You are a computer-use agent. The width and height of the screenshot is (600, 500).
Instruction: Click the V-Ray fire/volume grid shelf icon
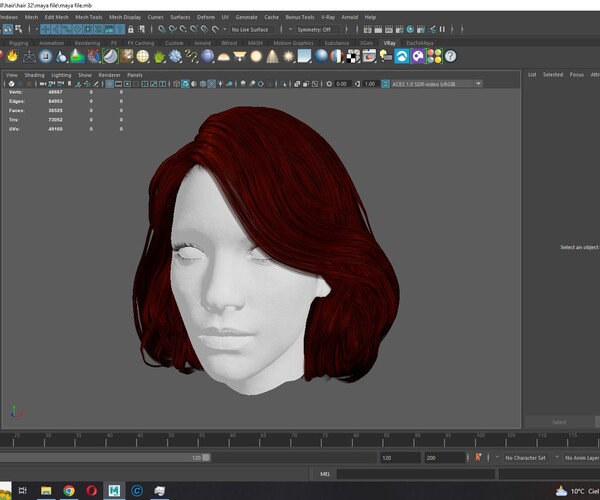tap(12, 56)
